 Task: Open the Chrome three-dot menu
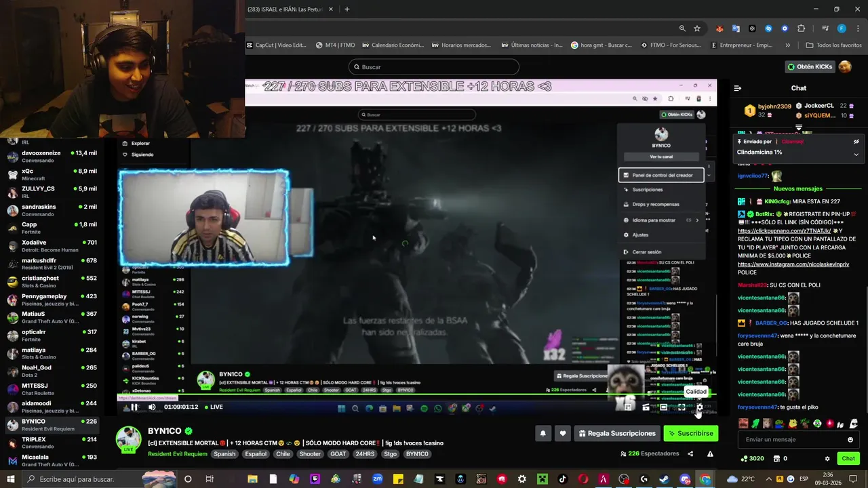pyautogui.click(x=857, y=28)
